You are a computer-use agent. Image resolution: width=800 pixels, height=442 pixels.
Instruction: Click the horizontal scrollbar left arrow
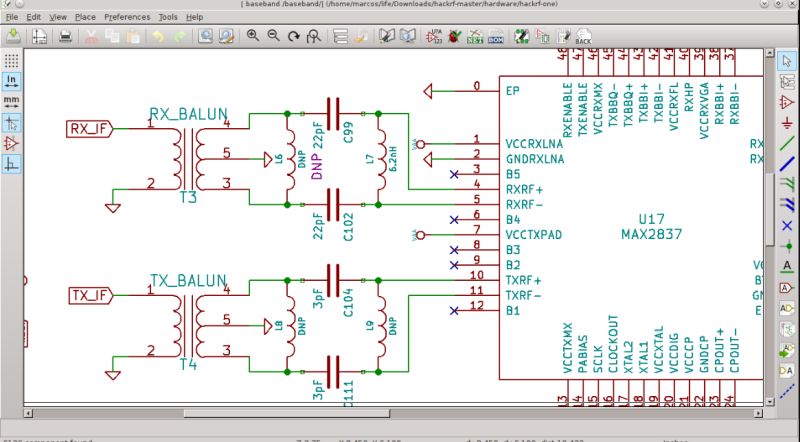(x=29, y=413)
